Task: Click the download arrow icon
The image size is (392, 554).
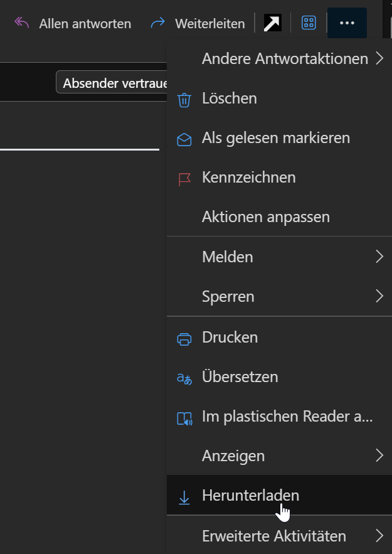Action: coord(184,496)
